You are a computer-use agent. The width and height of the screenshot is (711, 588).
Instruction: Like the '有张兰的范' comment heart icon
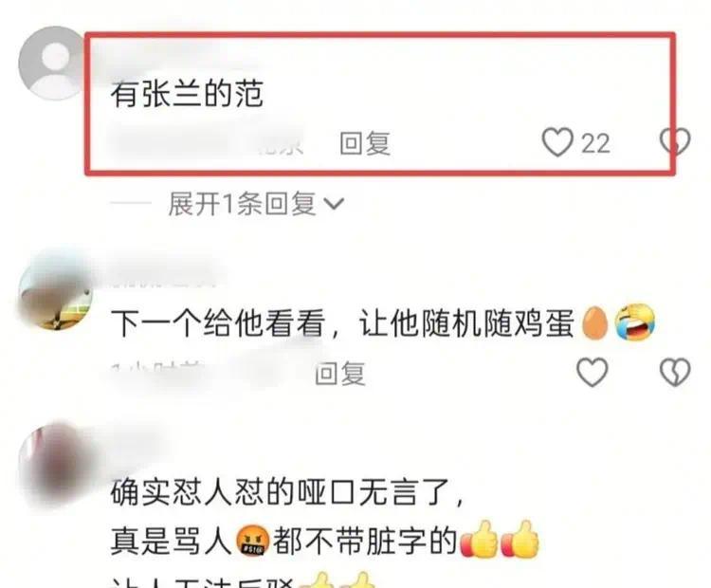tap(557, 142)
